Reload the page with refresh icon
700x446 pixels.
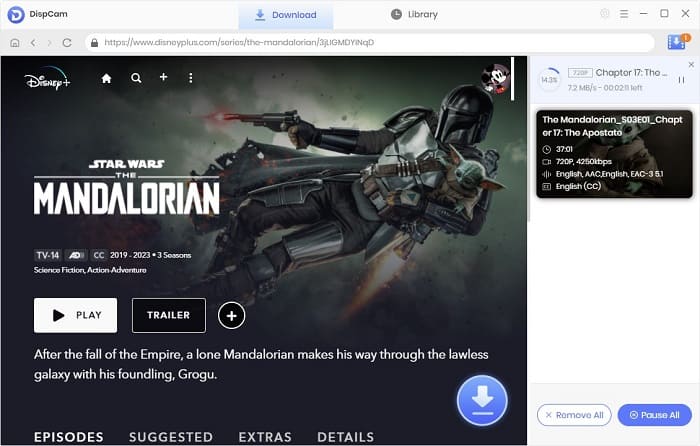tap(67, 43)
